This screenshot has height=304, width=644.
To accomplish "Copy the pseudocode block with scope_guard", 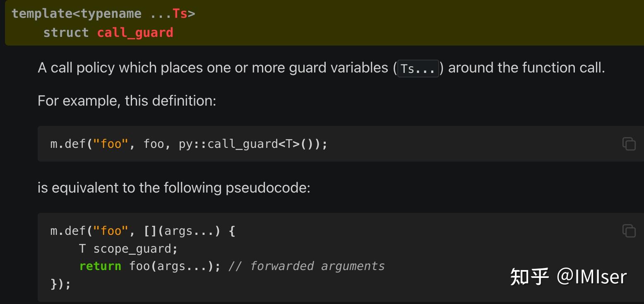I will click(629, 231).
